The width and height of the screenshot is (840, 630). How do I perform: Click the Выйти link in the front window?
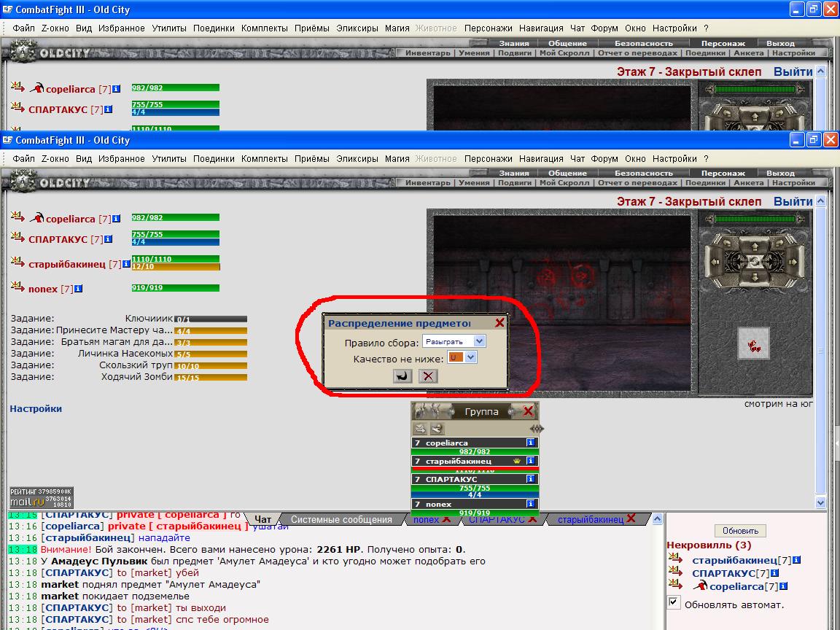[793, 201]
